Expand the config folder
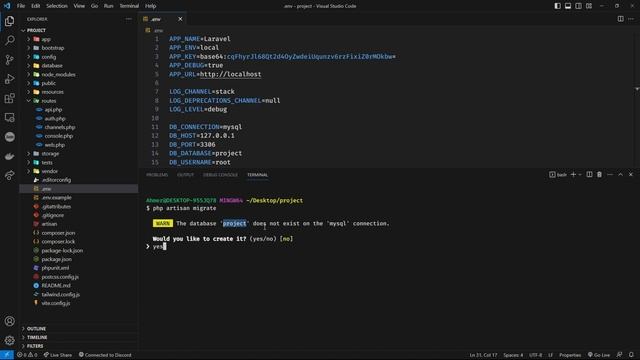This screenshot has width=640, height=360. (x=78, y=57)
